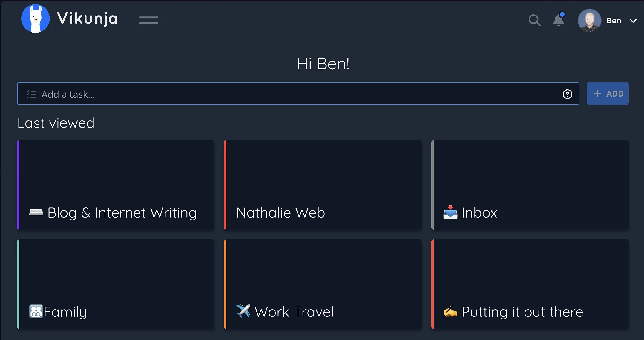Image resolution: width=644 pixels, height=340 pixels.
Task: Toggle the hamburger sidebar menu
Action: pyautogui.click(x=149, y=20)
